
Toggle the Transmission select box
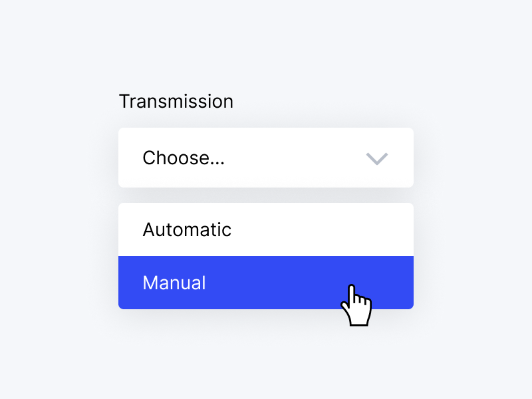tap(266, 158)
